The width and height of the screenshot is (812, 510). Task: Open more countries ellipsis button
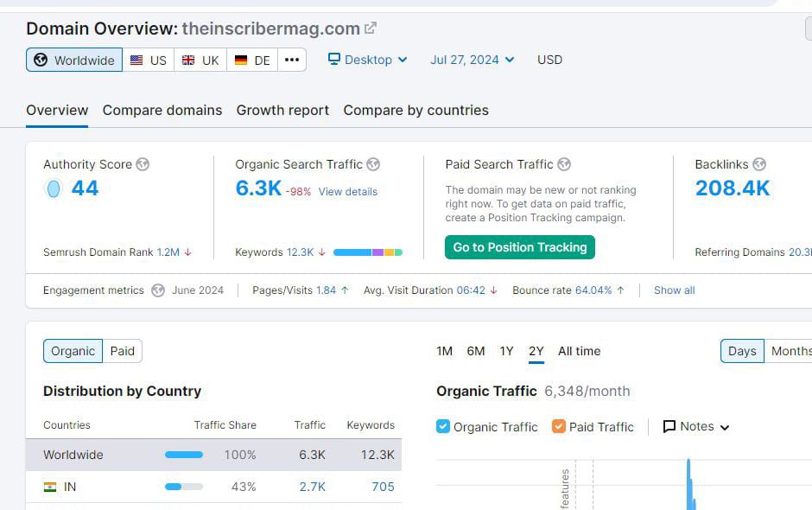pos(292,61)
